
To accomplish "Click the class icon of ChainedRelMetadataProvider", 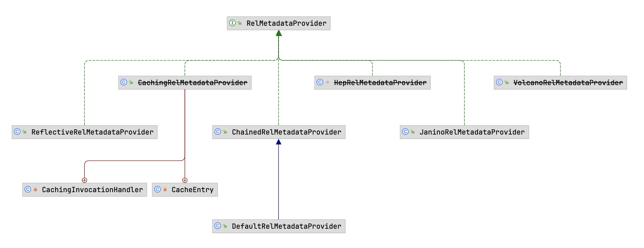I will [x=218, y=132].
